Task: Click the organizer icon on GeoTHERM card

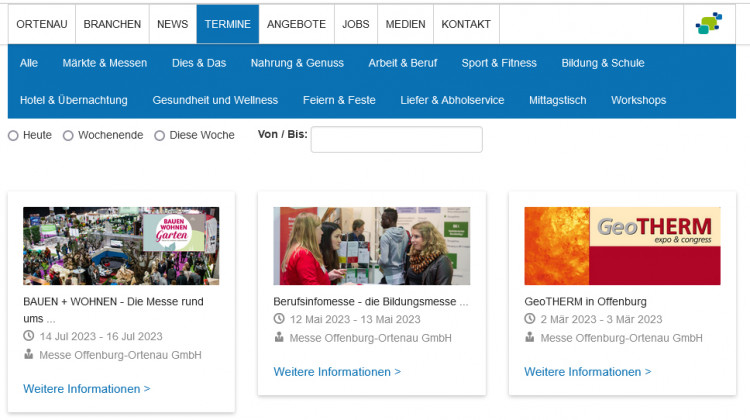Action: pyautogui.click(x=530, y=338)
